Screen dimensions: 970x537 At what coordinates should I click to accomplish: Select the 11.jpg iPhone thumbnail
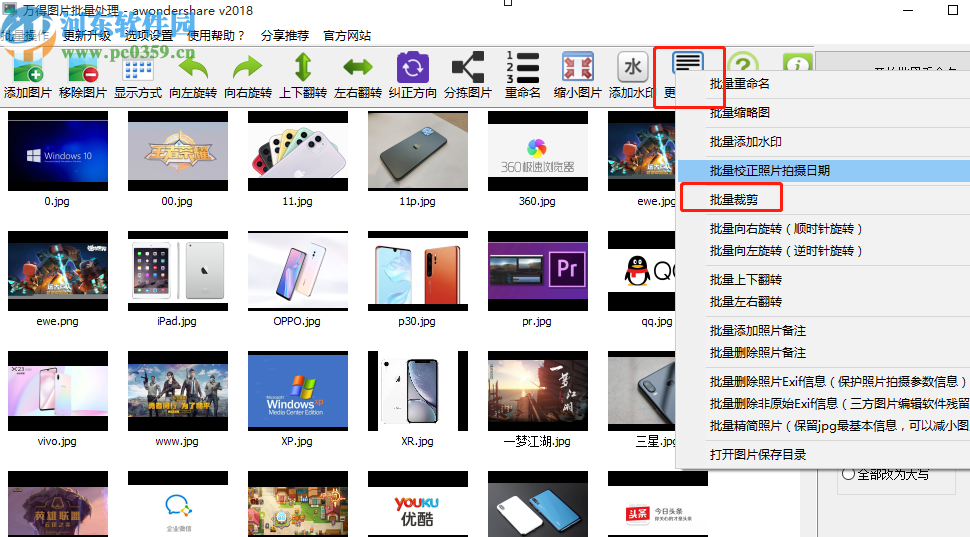click(298, 151)
